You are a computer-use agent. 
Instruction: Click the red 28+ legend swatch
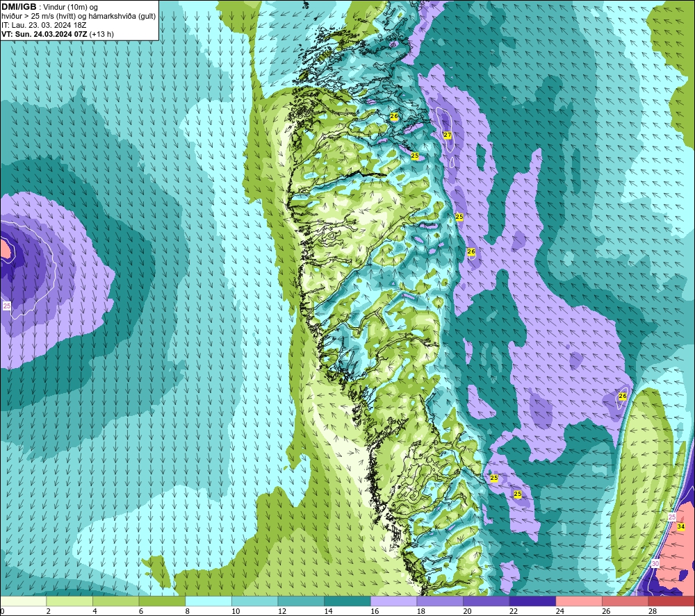671,601
